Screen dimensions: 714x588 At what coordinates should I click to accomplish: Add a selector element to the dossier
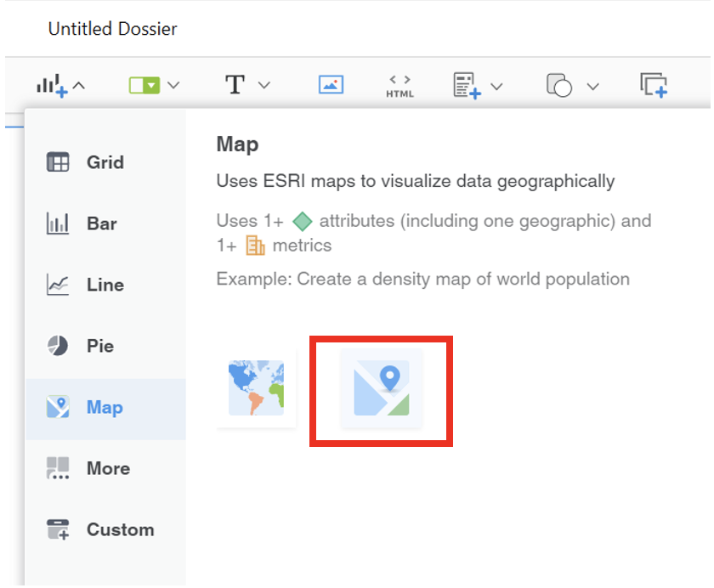(146, 85)
